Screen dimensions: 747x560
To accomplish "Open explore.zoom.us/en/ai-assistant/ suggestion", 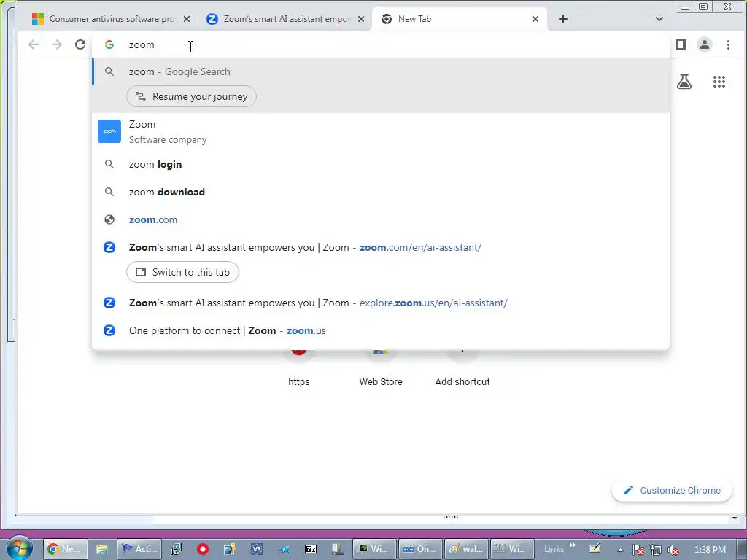I will coord(381,303).
